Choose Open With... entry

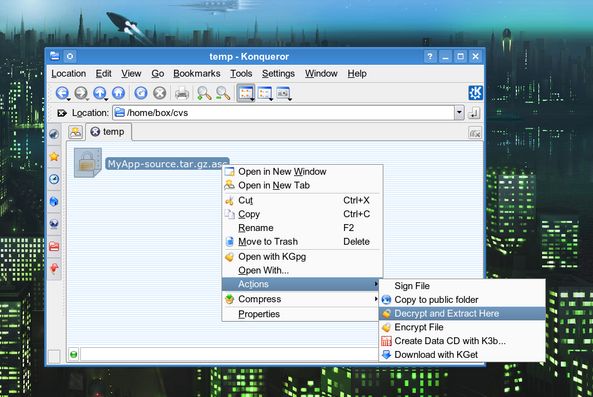pyautogui.click(x=302, y=270)
